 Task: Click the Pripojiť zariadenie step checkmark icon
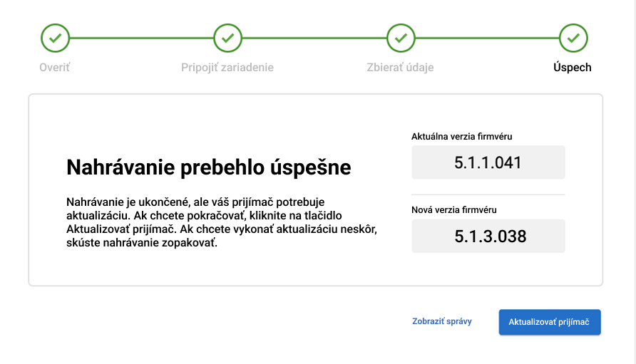tap(227, 38)
